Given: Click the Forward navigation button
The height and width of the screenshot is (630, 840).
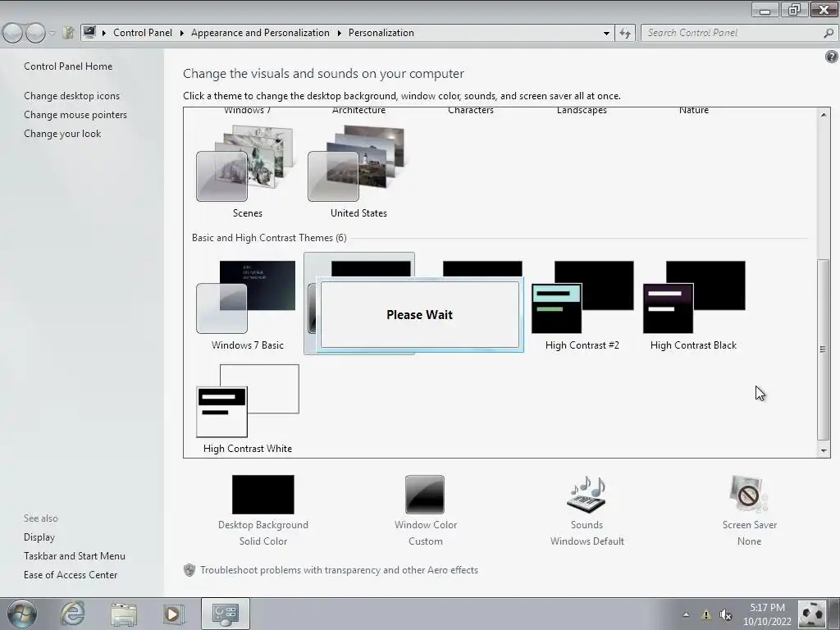Looking at the screenshot, I should (35, 33).
